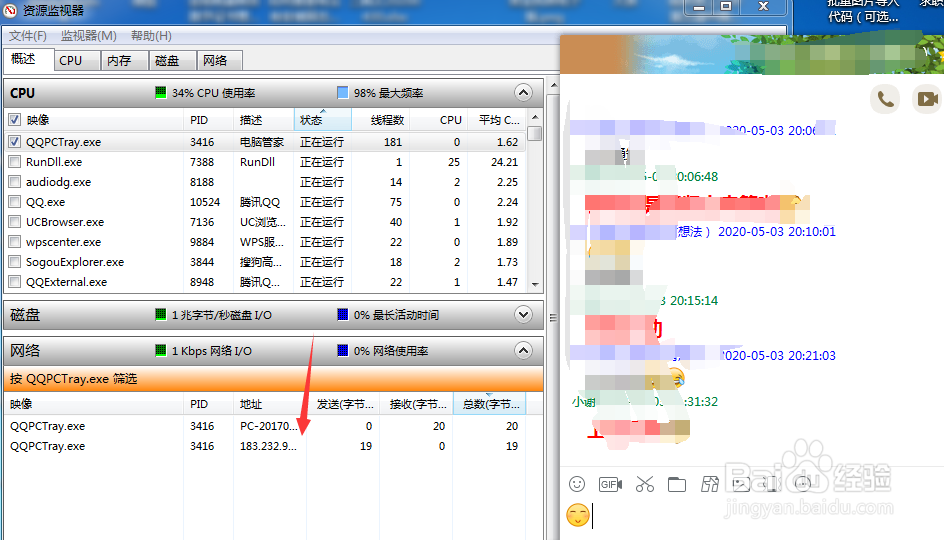Screen dimensions: 944x540
Task: Click the red packet icon in chat toolbar
Action: coord(710,484)
